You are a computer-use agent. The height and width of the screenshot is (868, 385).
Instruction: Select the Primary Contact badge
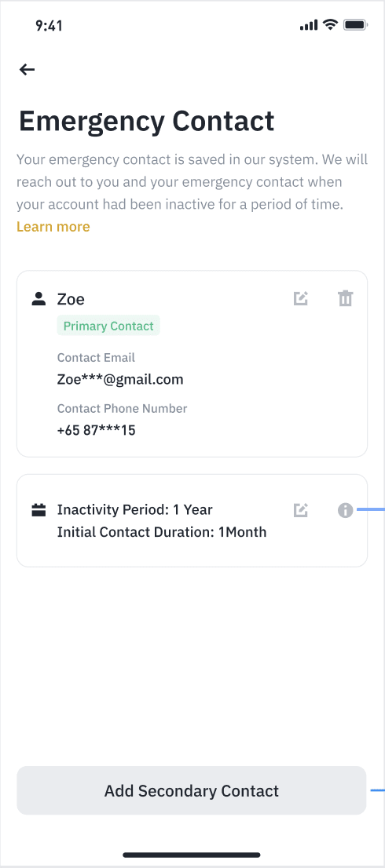(x=108, y=326)
